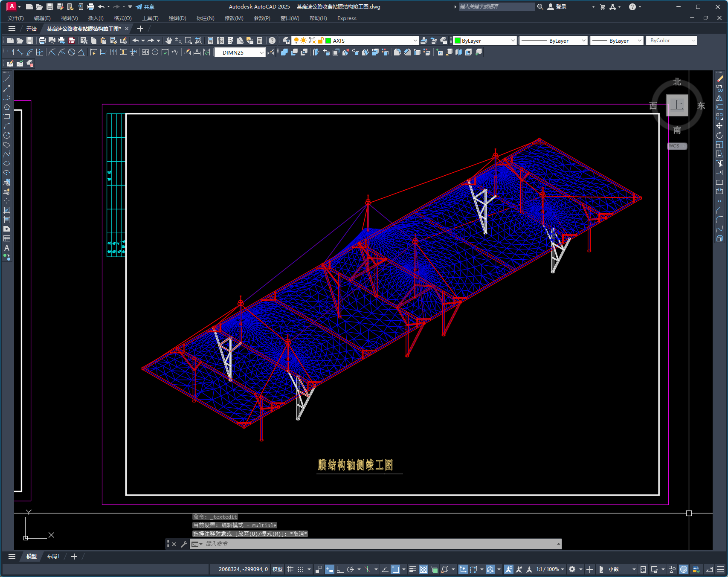The width and height of the screenshot is (728, 577).
Task: Toggle Ortho mode in status bar
Action: 340,569
